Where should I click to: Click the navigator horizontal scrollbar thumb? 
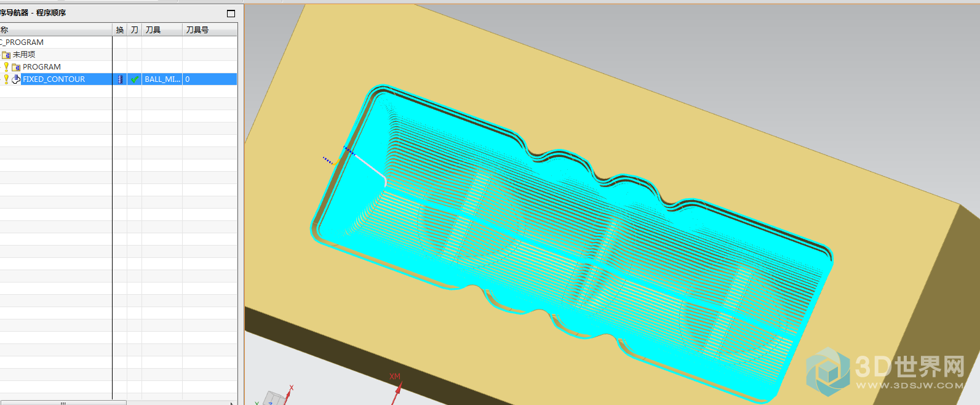(63, 403)
